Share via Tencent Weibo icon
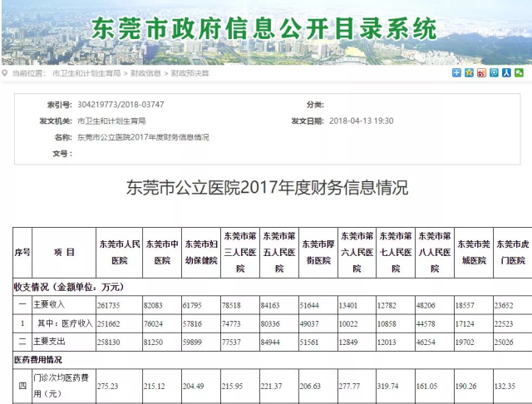 click(x=494, y=72)
